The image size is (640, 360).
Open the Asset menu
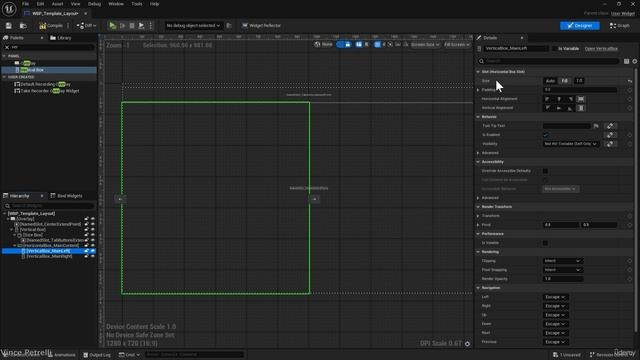pyautogui.click(x=57, y=4)
